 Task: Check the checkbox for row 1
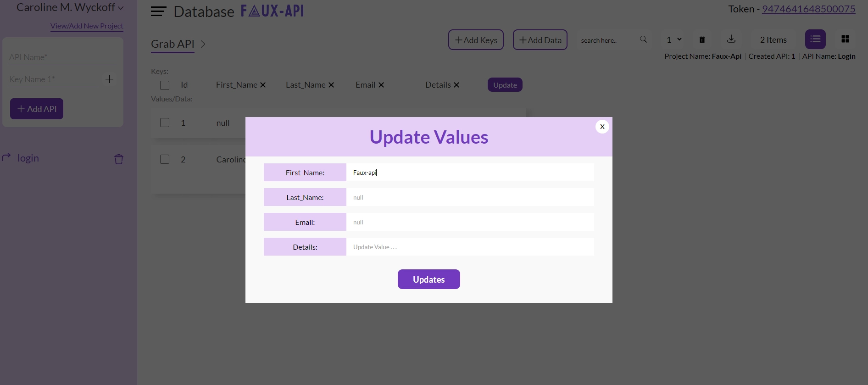tap(165, 123)
